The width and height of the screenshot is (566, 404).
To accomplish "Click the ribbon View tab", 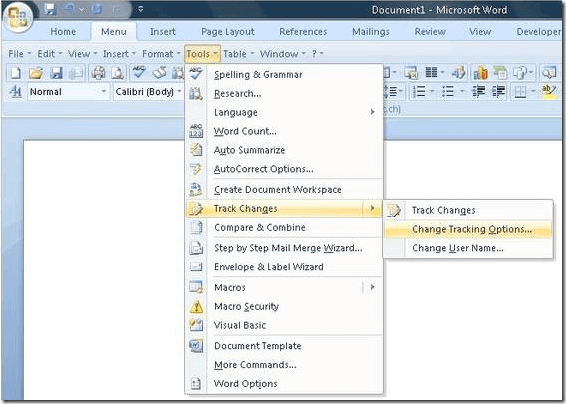I will tap(480, 32).
